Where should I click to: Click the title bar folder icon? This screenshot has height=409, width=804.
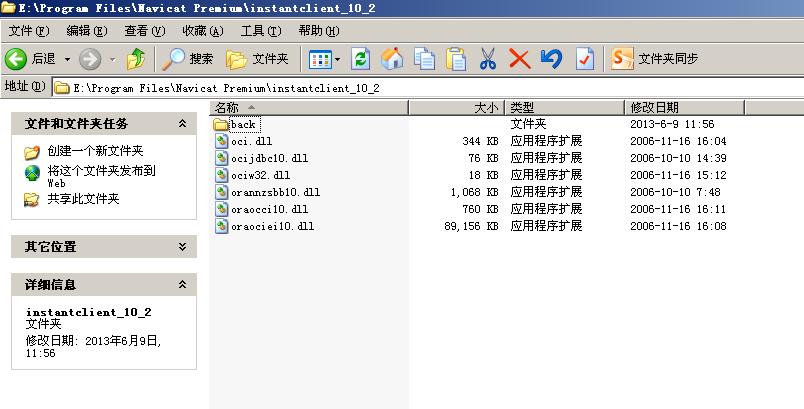[8, 8]
